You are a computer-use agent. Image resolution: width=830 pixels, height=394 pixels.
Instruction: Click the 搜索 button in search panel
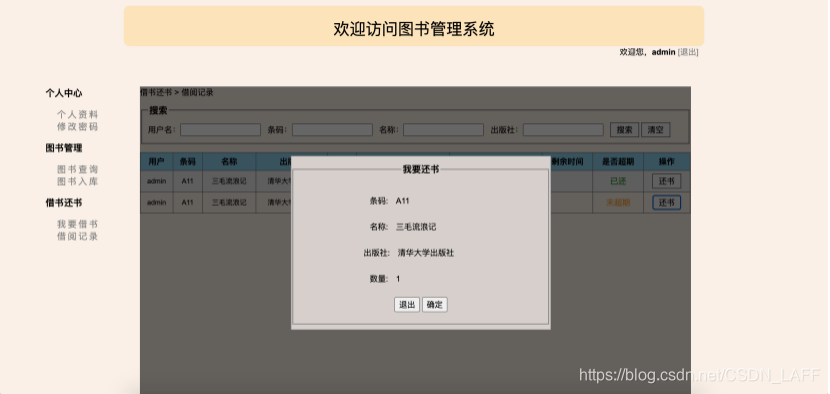click(x=624, y=130)
